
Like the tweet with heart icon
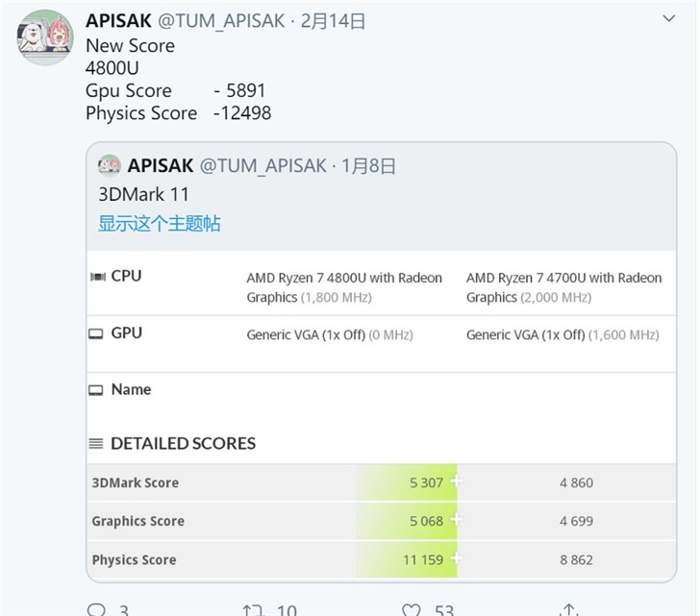pyautogui.click(x=412, y=609)
